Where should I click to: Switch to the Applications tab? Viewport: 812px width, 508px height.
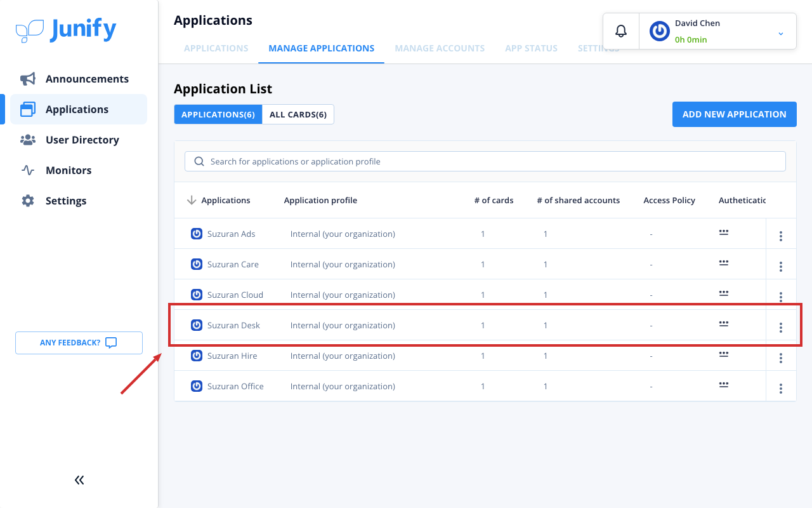(216, 48)
